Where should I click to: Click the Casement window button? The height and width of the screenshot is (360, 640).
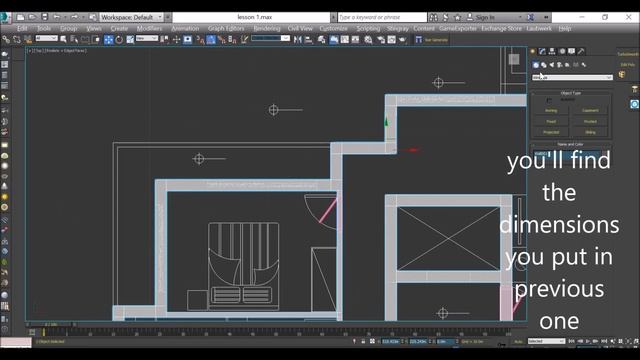click(x=590, y=111)
